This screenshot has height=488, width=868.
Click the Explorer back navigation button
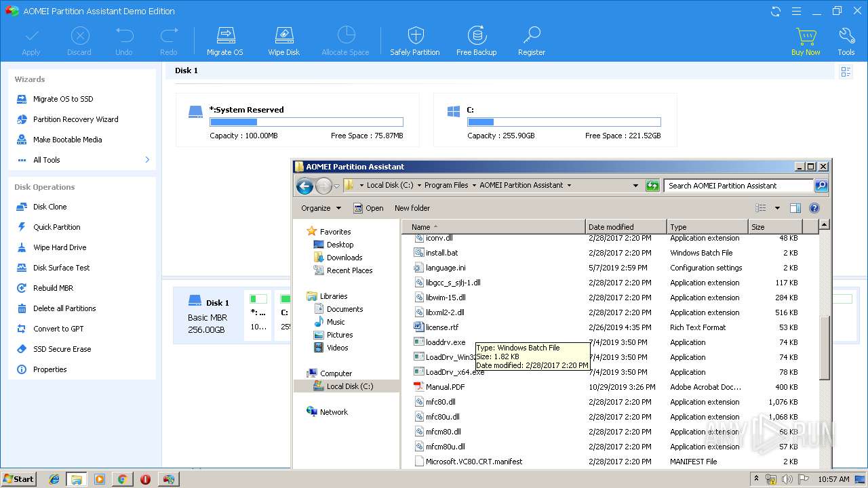304,186
